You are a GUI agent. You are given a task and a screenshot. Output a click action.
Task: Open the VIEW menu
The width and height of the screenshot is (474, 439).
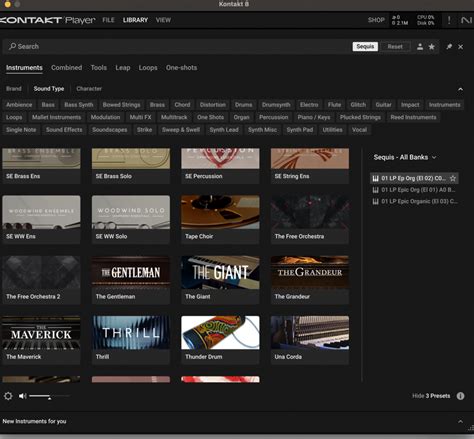click(x=163, y=20)
